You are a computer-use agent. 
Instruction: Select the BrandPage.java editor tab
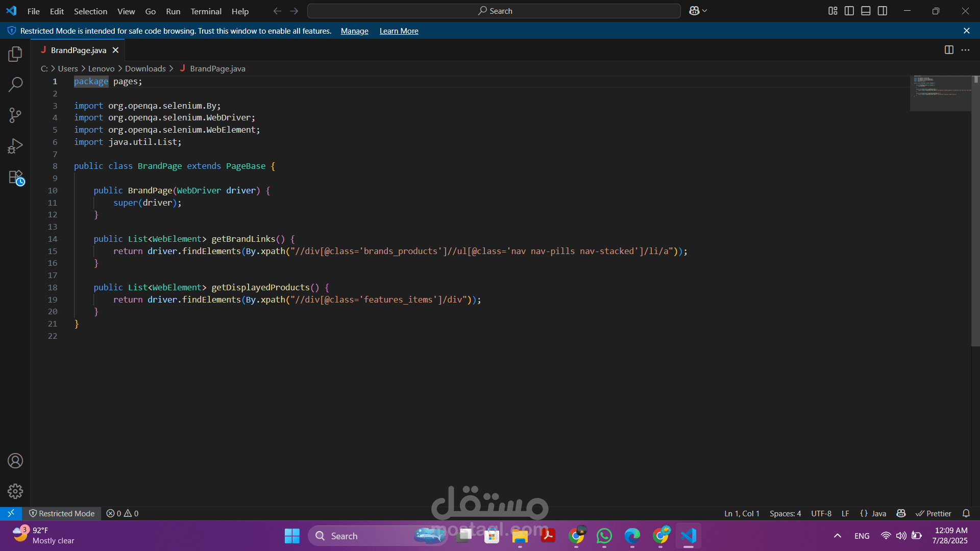click(x=78, y=50)
